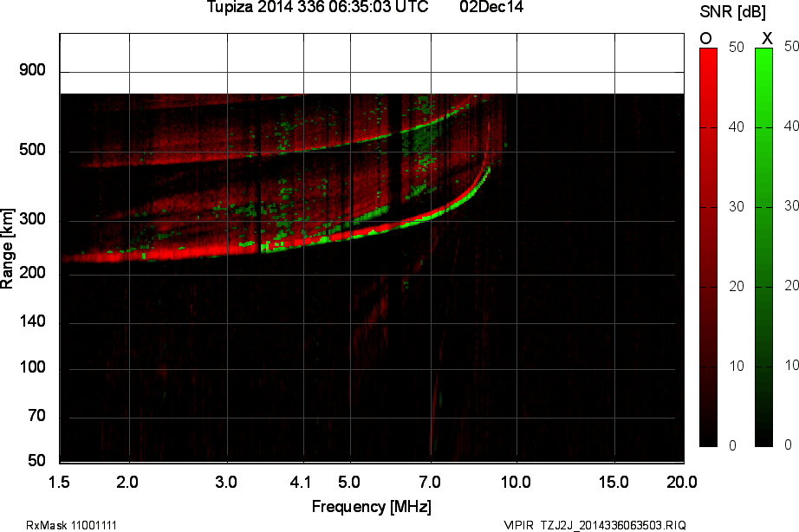Click the frequency axis tick '15.0'
This screenshot has width=799, height=532.
point(614,482)
